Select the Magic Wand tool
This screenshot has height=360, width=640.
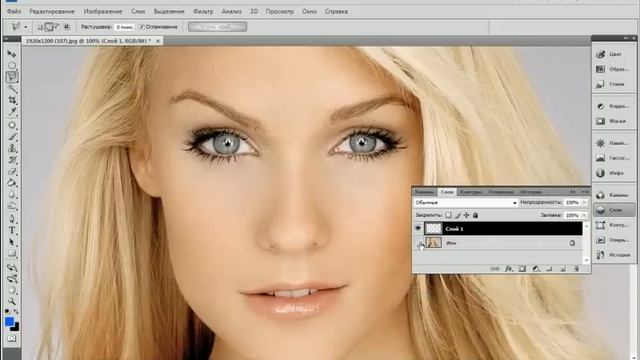[x=12, y=89]
